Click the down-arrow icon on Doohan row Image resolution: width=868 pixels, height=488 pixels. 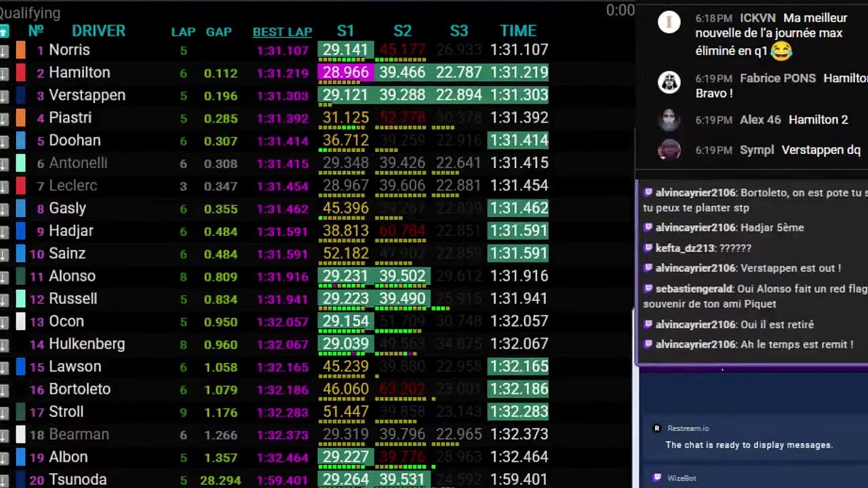point(3,141)
